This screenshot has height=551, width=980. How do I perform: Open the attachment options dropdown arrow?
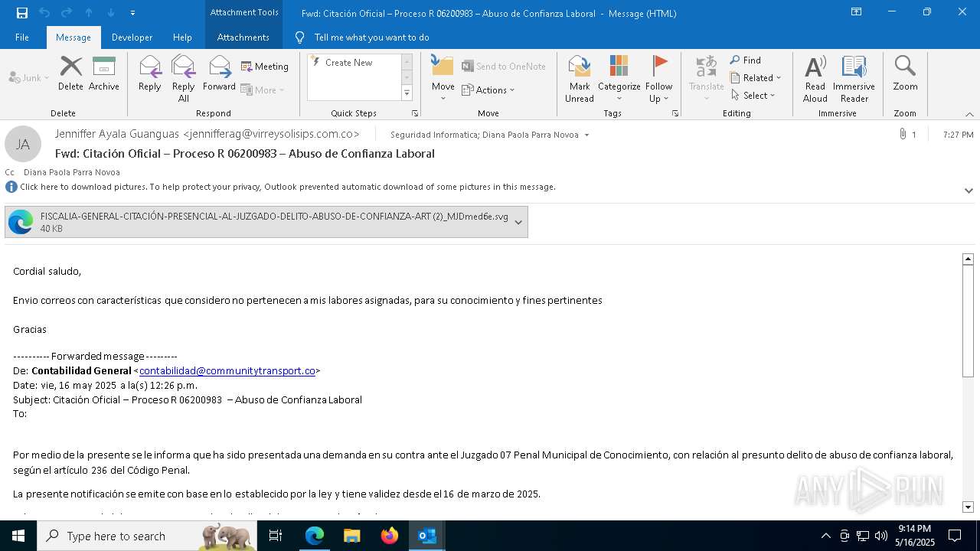[x=518, y=222]
